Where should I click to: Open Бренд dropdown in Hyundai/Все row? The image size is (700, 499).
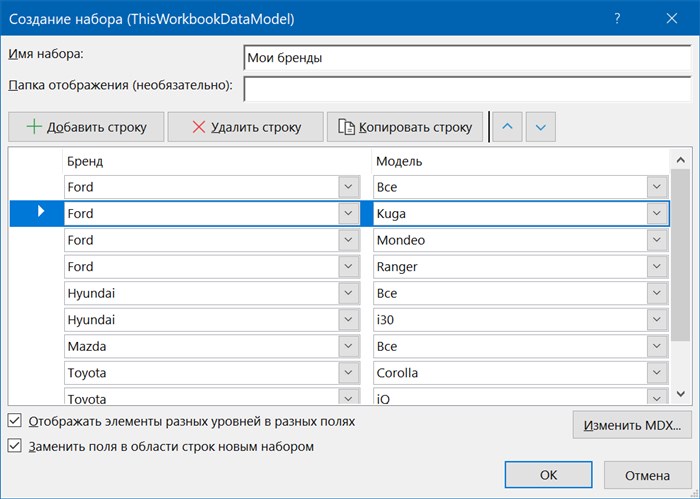click(x=349, y=293)
